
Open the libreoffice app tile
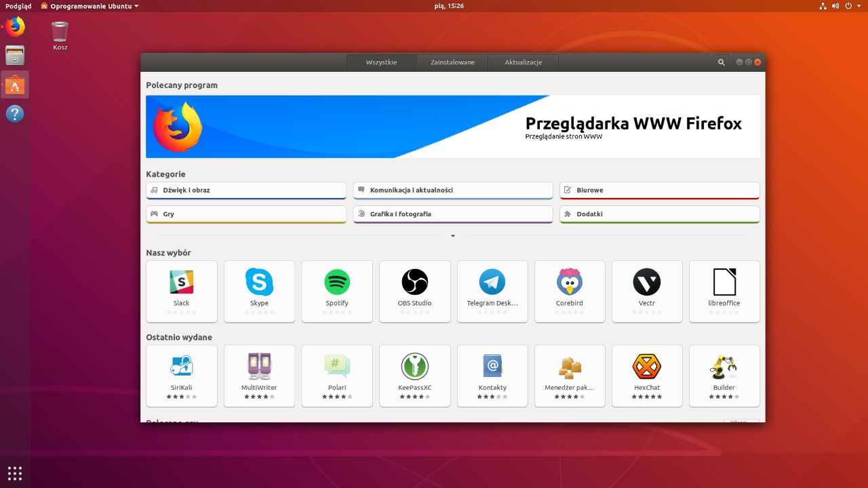coord(724,291)
